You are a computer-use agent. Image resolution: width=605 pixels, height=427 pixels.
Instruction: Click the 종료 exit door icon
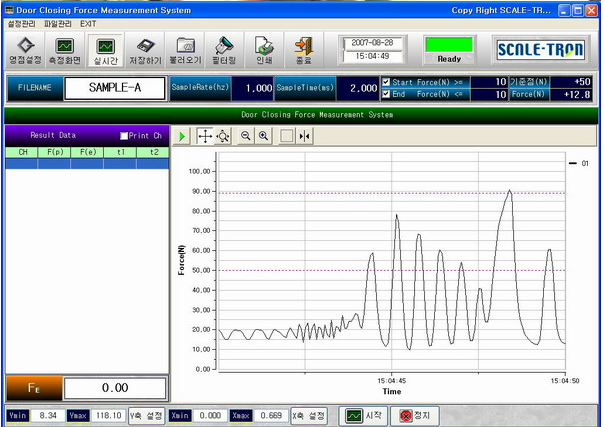click(304, 51)
